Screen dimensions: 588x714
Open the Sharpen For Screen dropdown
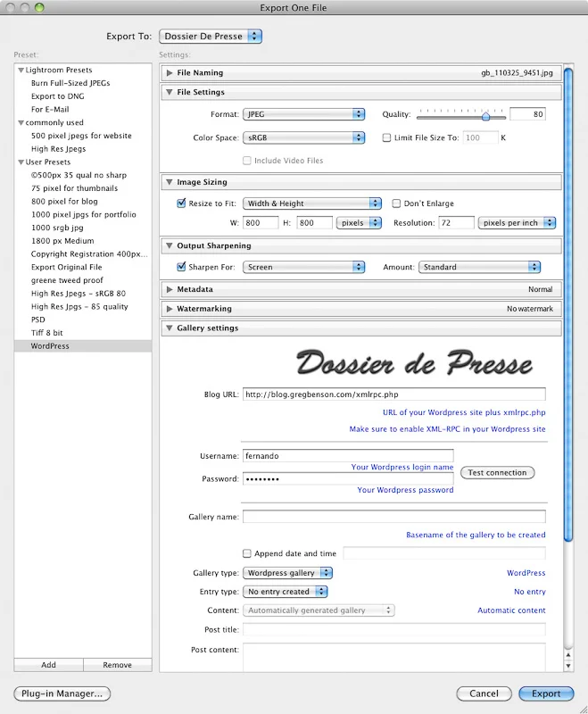coord(304,267)
